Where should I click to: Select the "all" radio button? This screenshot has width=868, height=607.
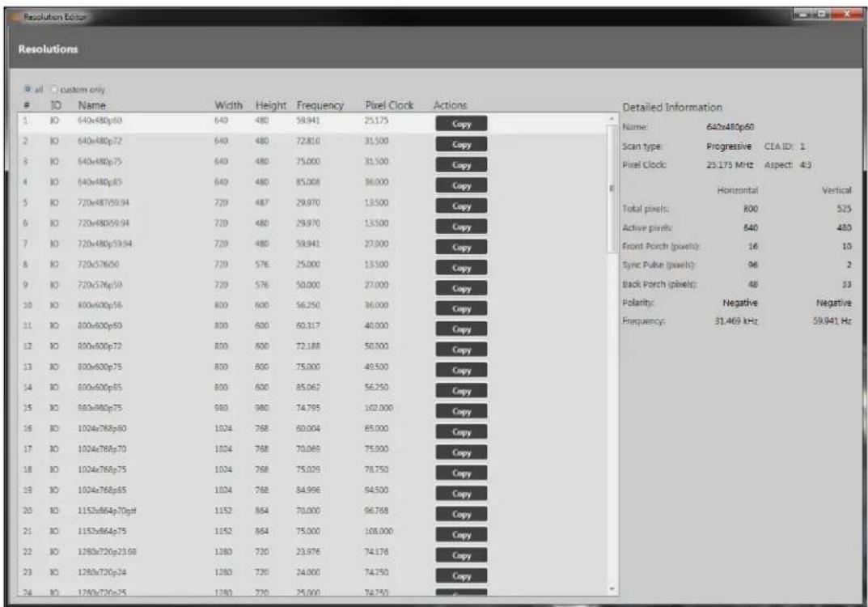(28, 89)
